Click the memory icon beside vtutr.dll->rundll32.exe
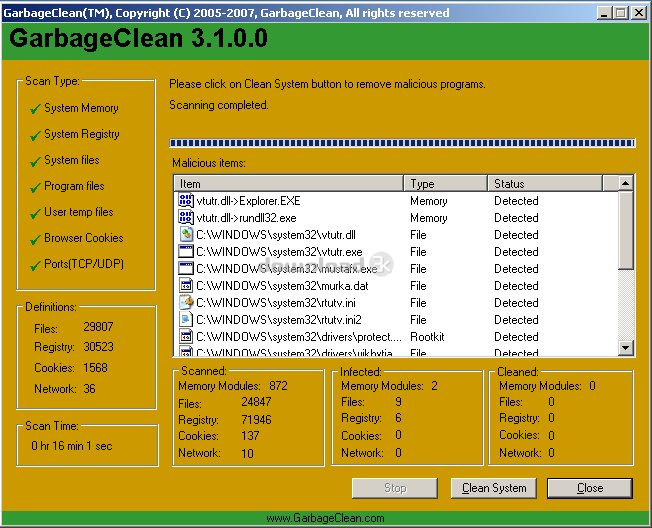 (185, 218)
